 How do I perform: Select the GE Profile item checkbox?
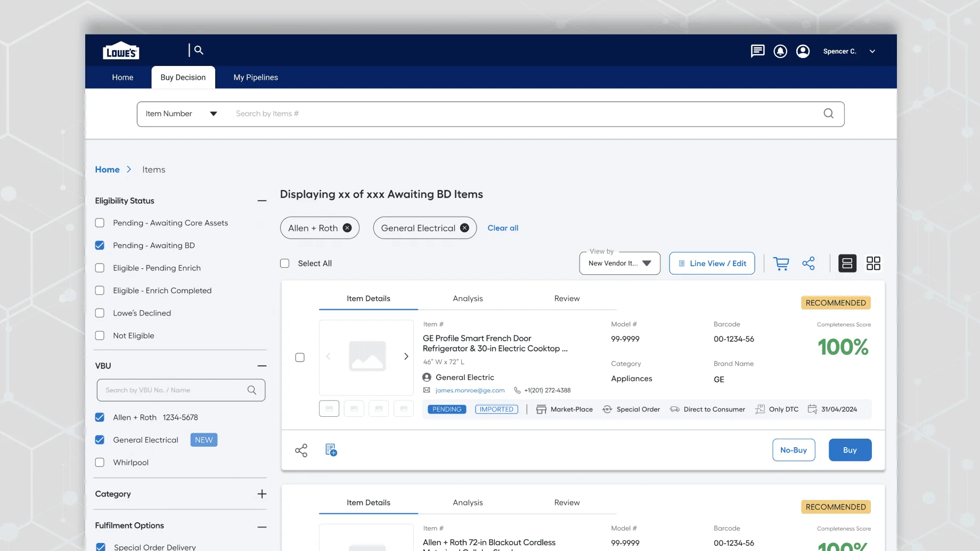tap(300, 358)
